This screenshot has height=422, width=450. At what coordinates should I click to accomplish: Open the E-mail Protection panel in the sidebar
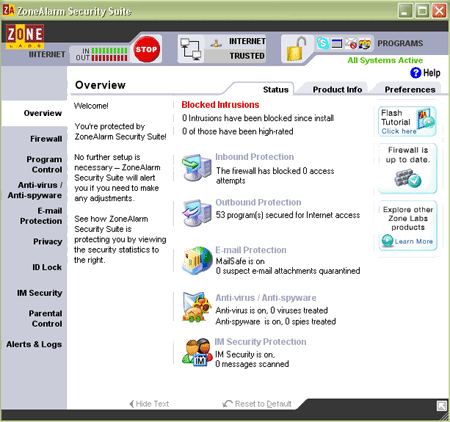click(41, 216)
